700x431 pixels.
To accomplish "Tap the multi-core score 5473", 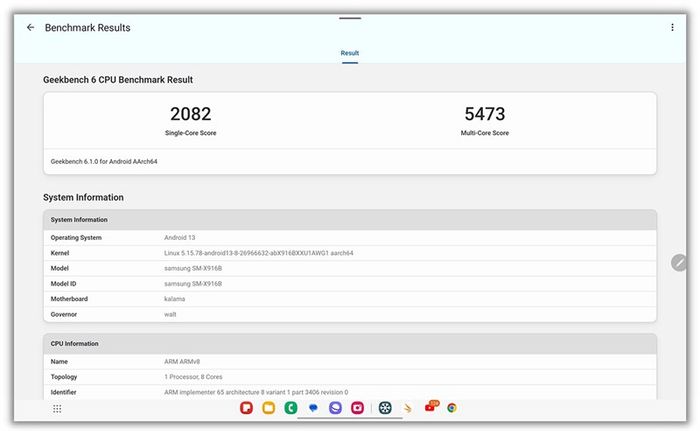I will pyautogui.click(x=485, y=114).
